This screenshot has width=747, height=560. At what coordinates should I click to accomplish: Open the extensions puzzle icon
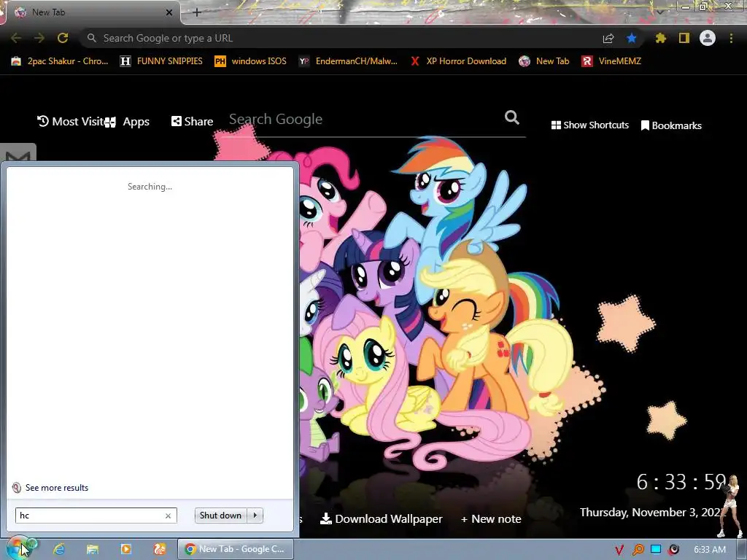pos(661,38)
